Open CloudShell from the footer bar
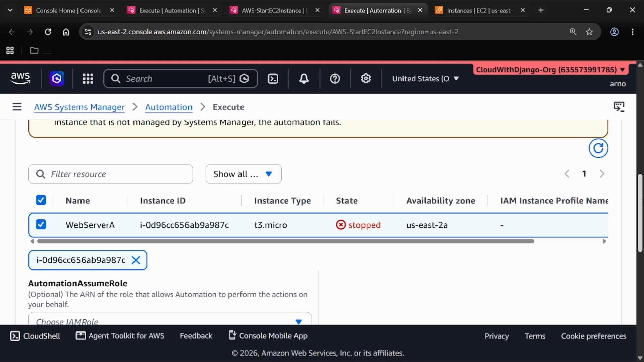 (x=35, y=336)
